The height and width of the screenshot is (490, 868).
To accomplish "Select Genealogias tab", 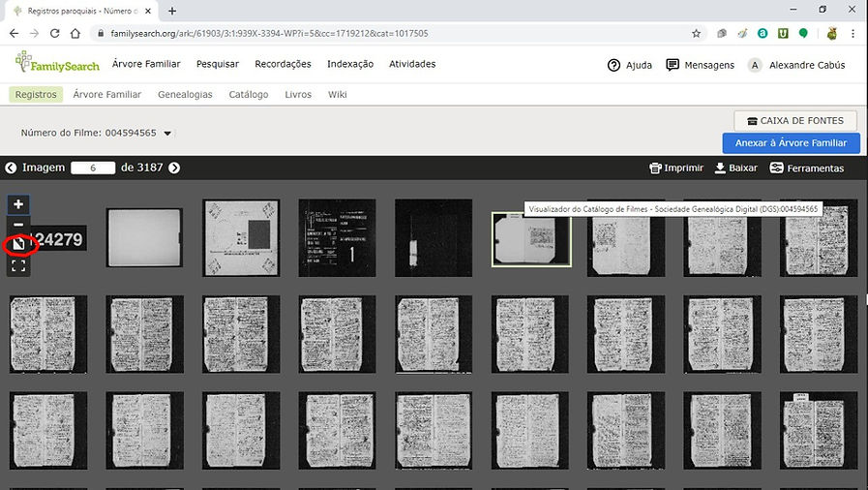I will tap(185, 95).
